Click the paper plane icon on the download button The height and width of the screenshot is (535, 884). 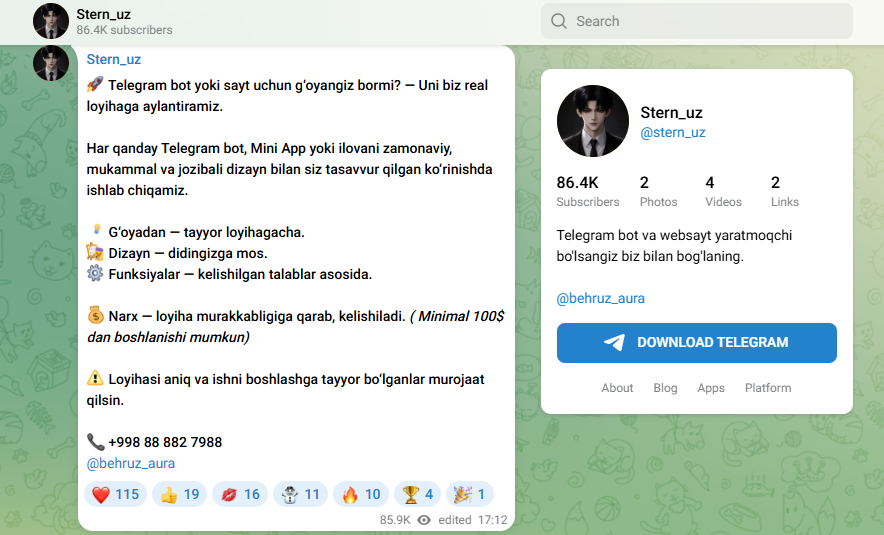(x=615, y=342)
